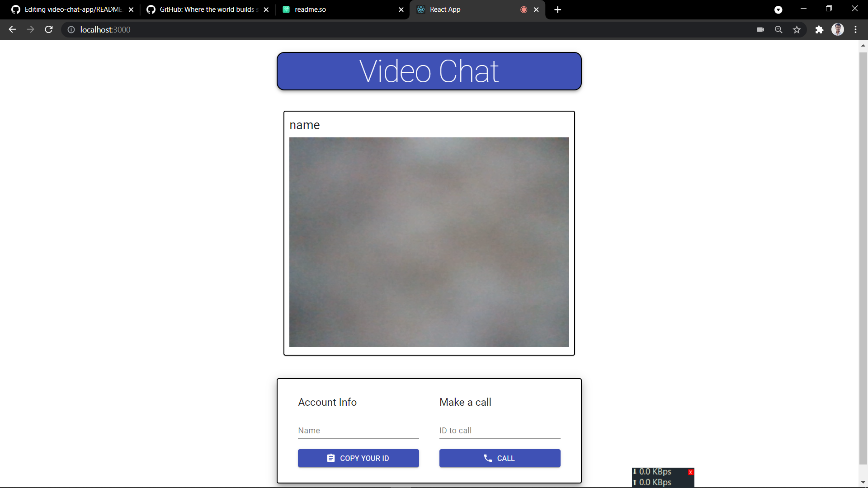Dismiss the KBps network overlay with its X
This screenshot has width=868, height=488.
tap(691, 472)
